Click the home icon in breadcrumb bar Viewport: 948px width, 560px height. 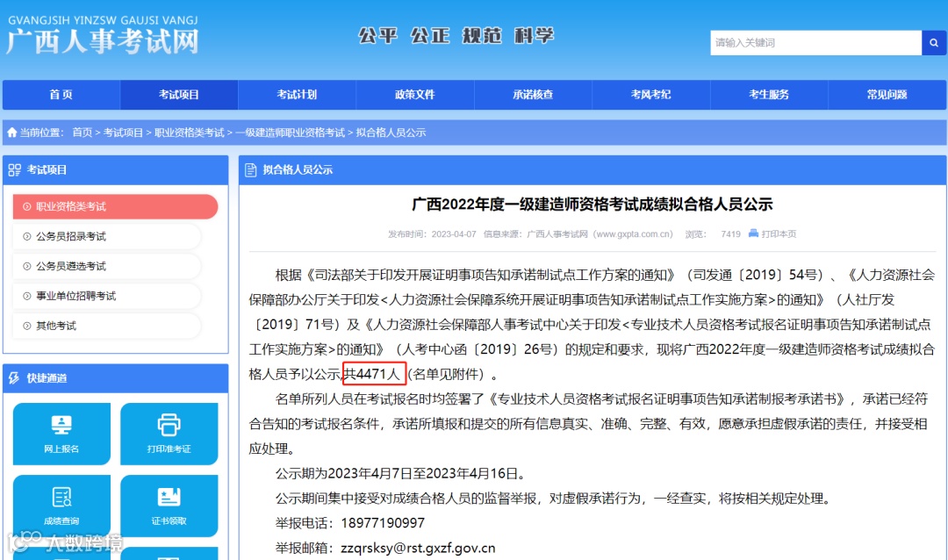tap(12, 132)
